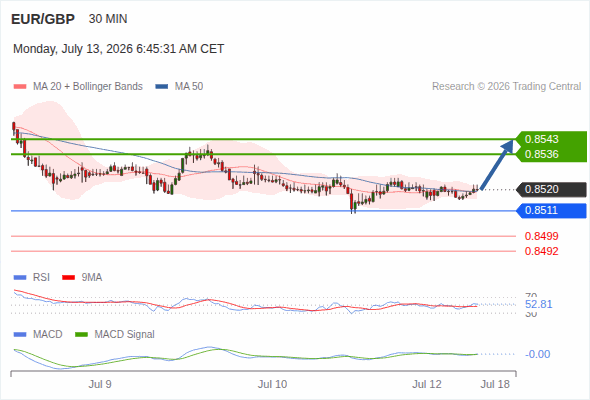Click the 30 MIN timeframe label
This screenshot has height=400, width=590.
[x=108, y=19]
